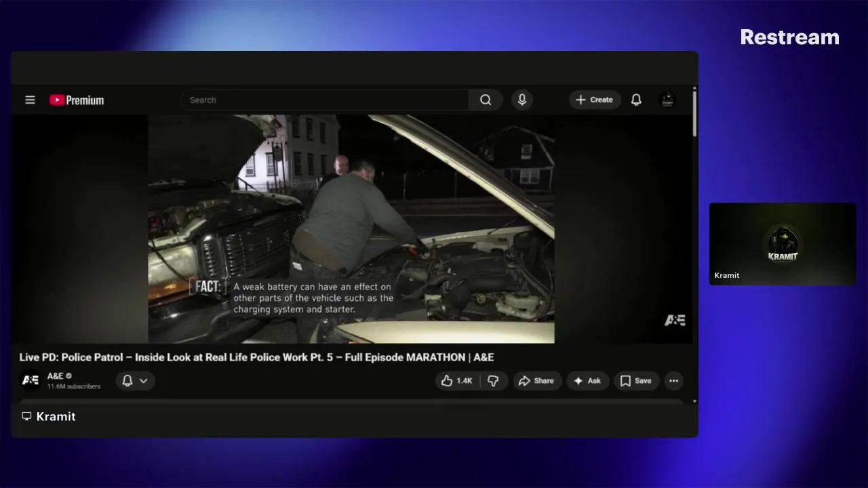Image resolution: width=868 pixels, height=488 pixels.
Task: Save video to a playlist
Action: pyautogui.click(x=636, y=381)
